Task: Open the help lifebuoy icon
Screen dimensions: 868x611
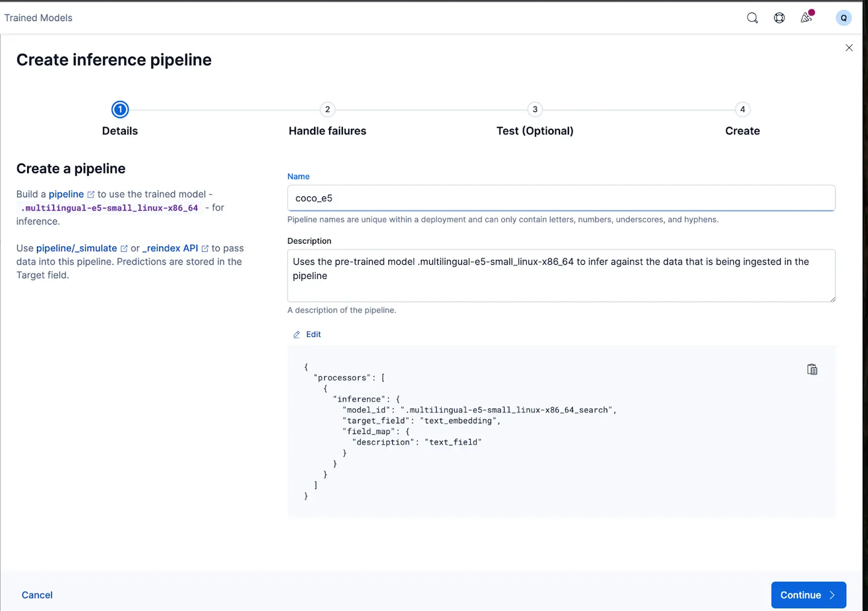Action: (x=779, y=18)
